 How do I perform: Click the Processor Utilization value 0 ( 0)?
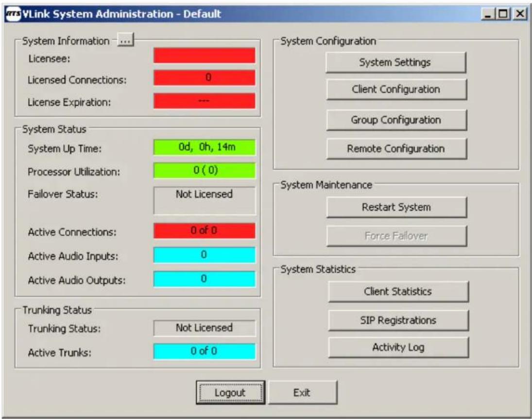(204, 171)
